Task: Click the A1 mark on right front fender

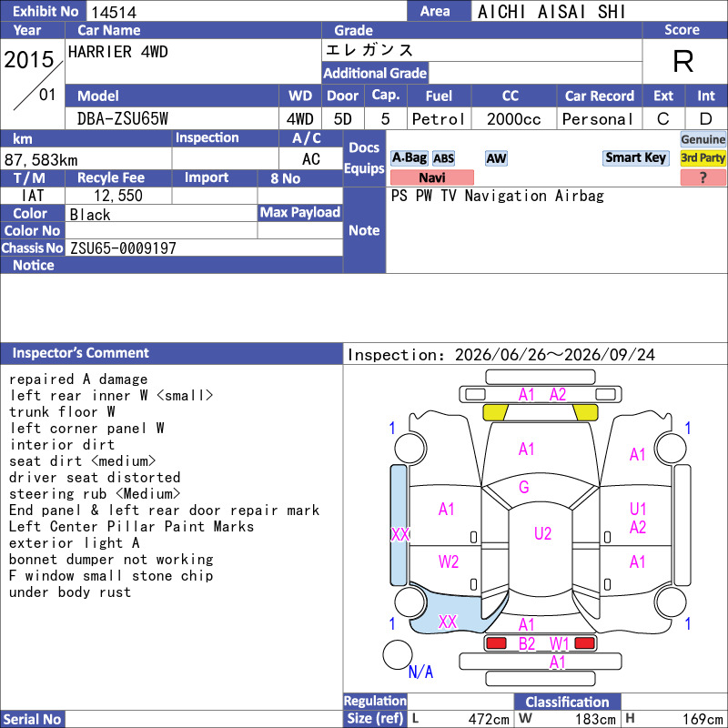Action: tap(638, 454)
